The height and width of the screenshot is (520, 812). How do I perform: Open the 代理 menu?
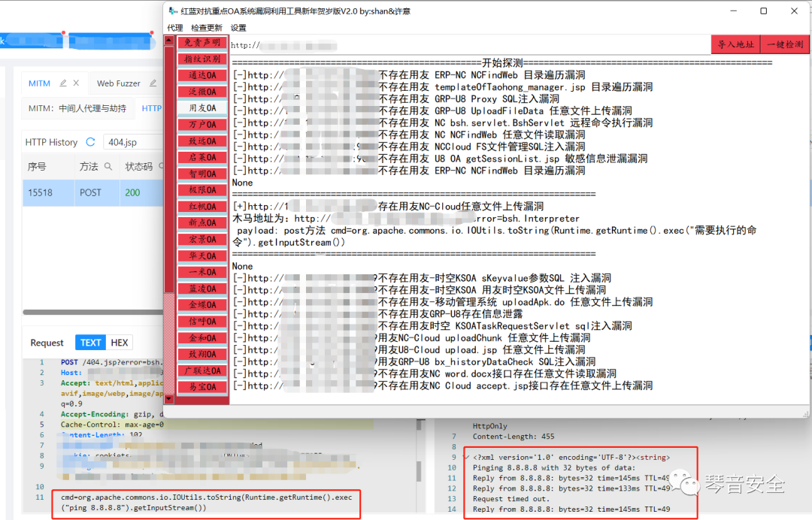[175, 27]
